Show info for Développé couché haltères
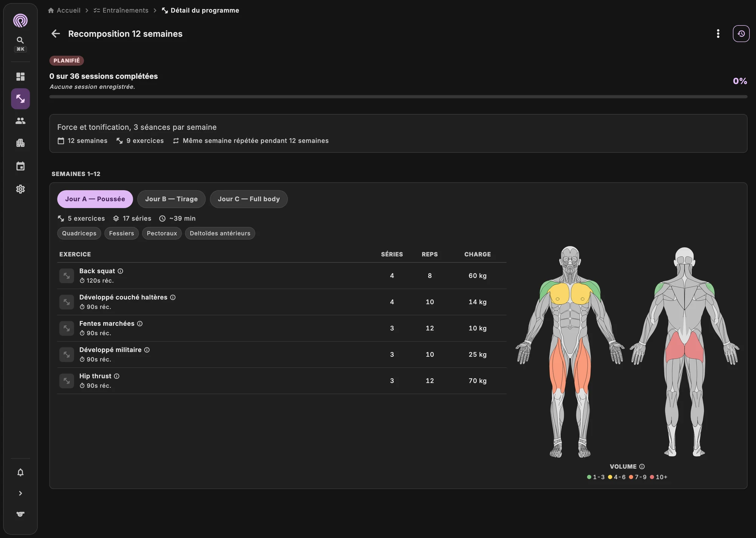 [x=173, y=297]
